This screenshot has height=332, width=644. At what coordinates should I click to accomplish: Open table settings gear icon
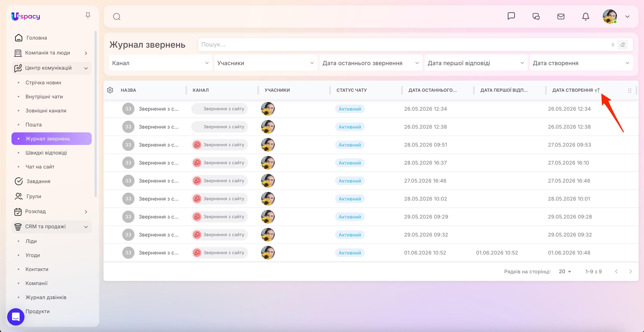click(x=110, y=90)
